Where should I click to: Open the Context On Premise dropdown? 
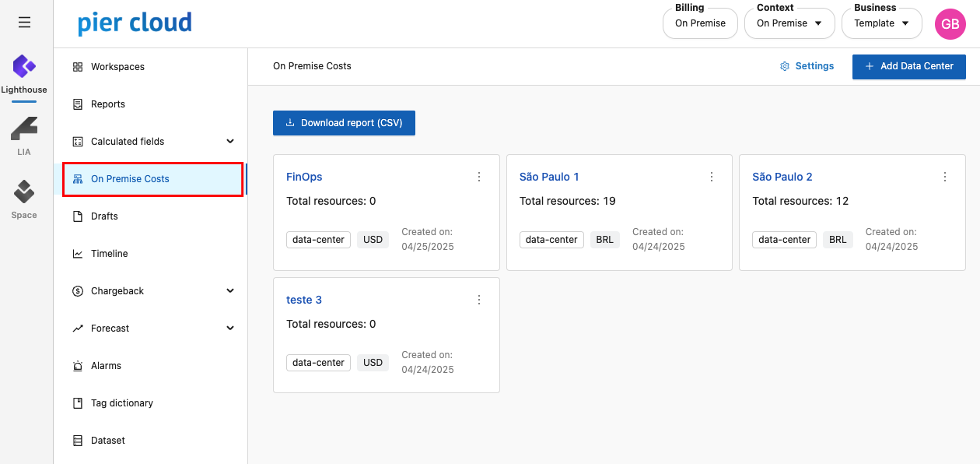[x=789, y=23]
